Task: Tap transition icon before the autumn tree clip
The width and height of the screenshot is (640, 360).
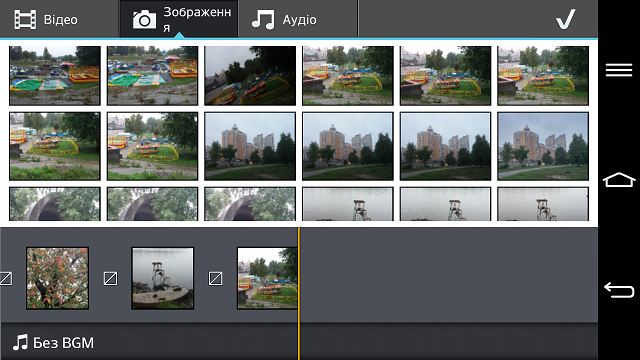Action: tap(6, 279)
